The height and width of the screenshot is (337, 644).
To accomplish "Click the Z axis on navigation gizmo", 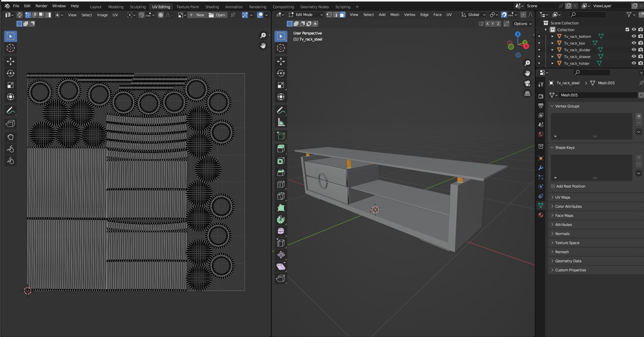I will point(518,34).
